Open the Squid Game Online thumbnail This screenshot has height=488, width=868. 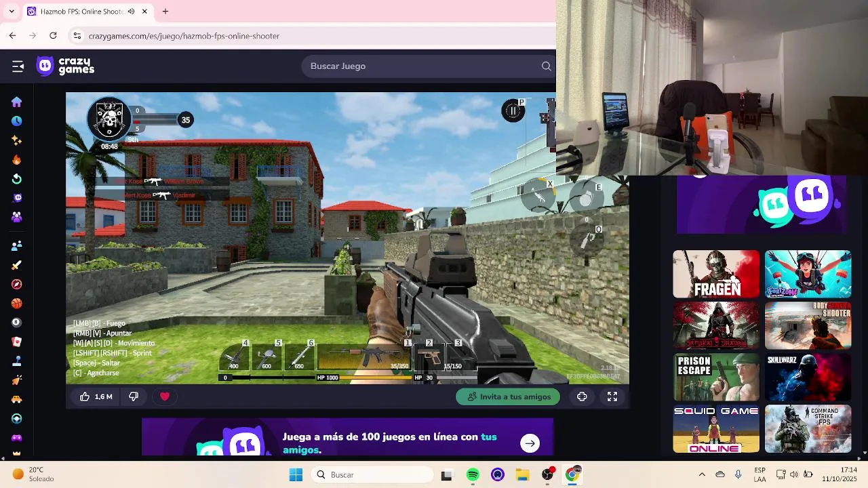(716, 428)
